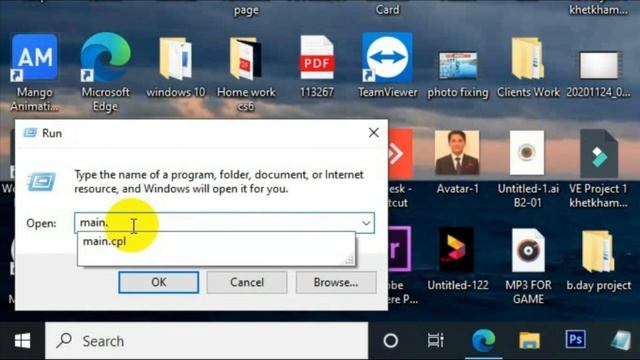Open the 20201124_0 video file
Viewport: 640px width, 360px height.
click(x=598, y=65)
